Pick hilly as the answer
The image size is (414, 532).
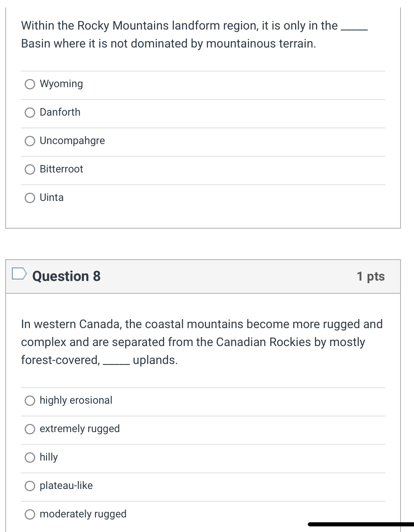(30, 458)
